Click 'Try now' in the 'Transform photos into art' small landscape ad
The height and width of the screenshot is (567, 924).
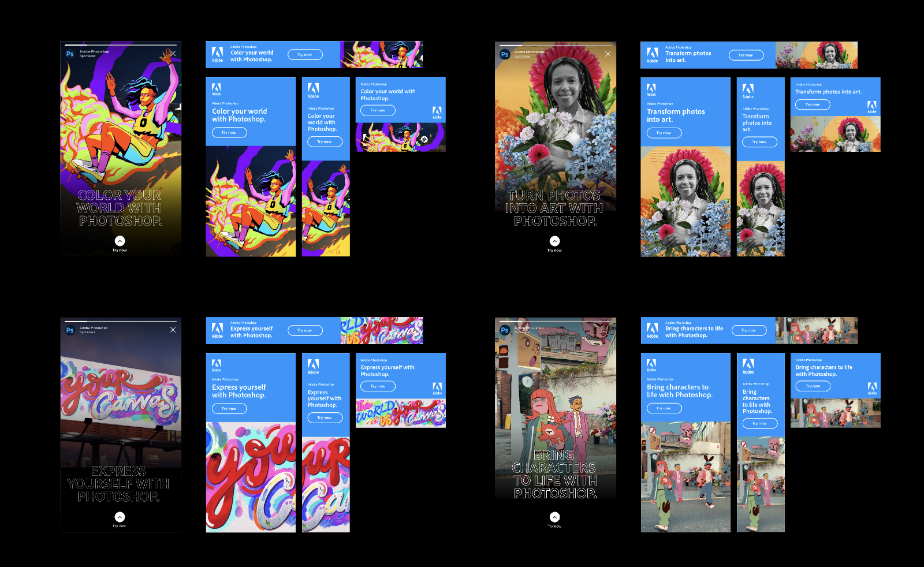813,105
